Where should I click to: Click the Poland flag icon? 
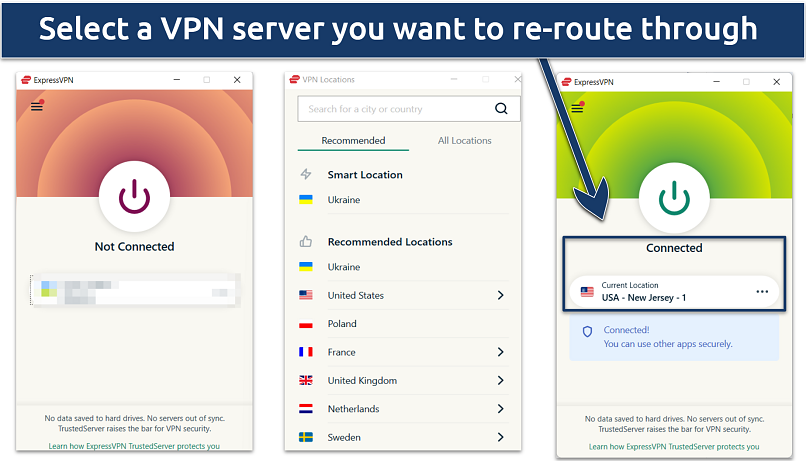[306, 324]
